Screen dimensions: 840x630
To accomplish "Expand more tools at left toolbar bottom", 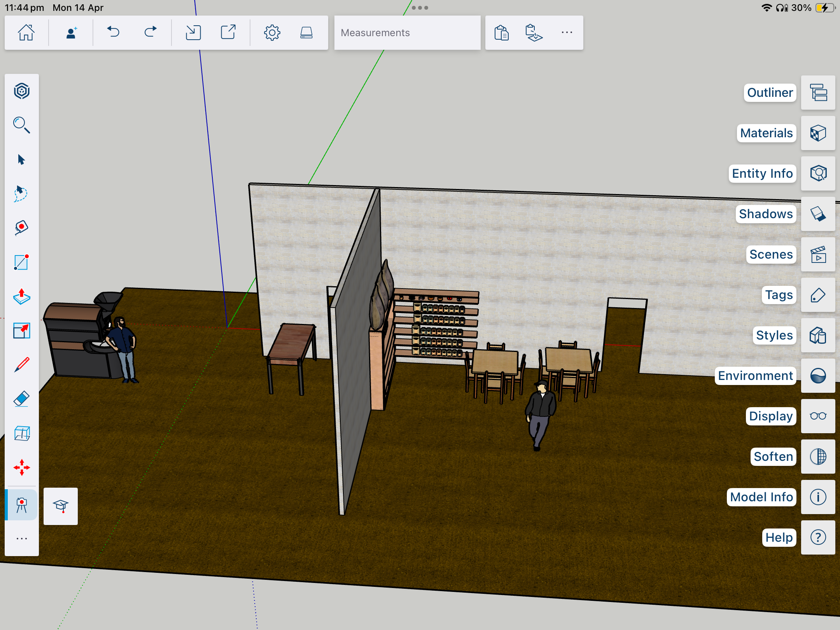I will pos(22,539).
